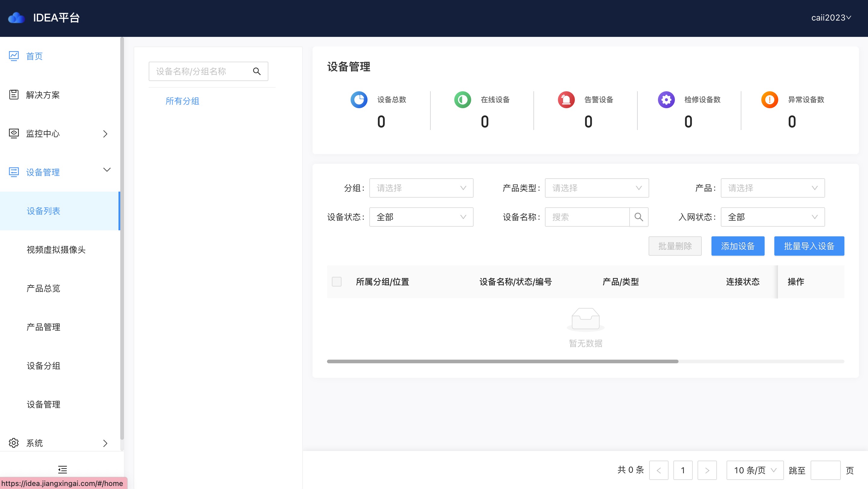This screenshot has height=489, width=868.
Task: Go to previous page arrow
Action: [659, 470]
